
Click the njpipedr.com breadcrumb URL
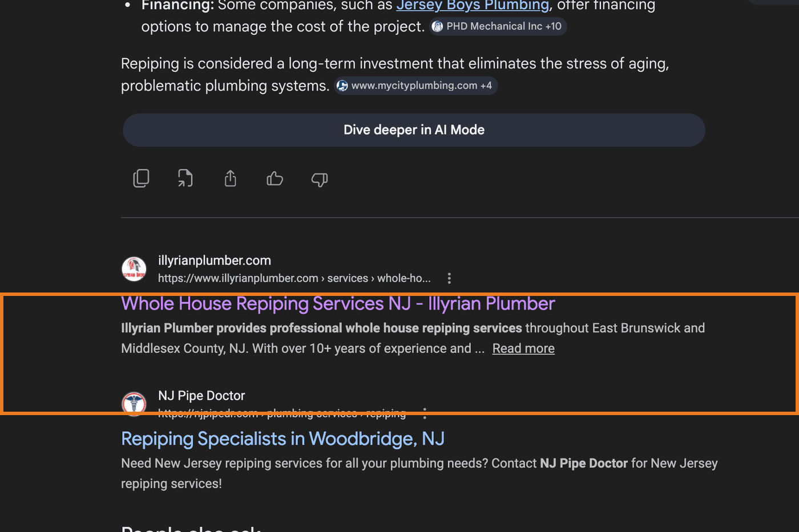click(x=282, y=413)
